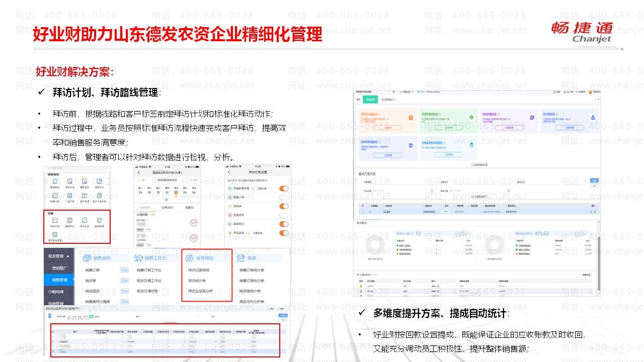The height and width of the screenshot is (362, 644).
Task: Click the purple icon on the 按回款额提成 card
Action: pyautogui.click(x=532, y=118)
